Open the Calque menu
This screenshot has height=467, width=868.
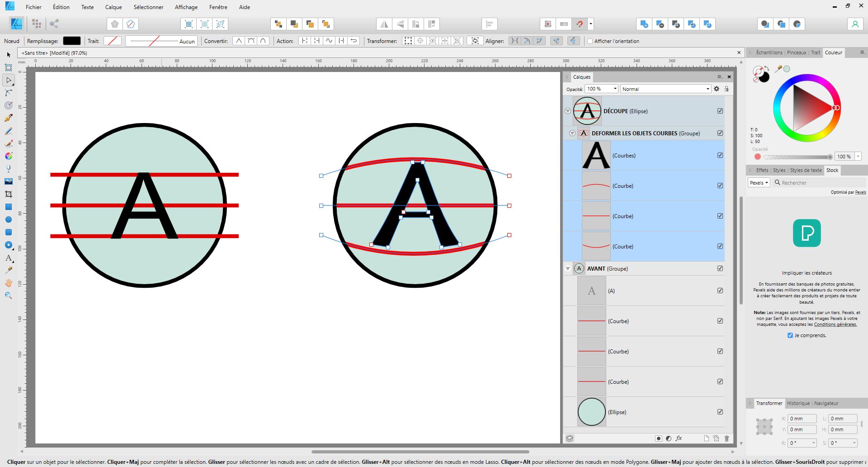(113, 7)
